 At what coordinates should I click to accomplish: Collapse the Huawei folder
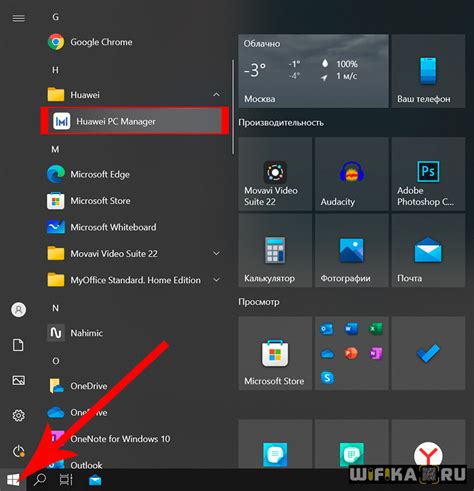tap(216, 95)
